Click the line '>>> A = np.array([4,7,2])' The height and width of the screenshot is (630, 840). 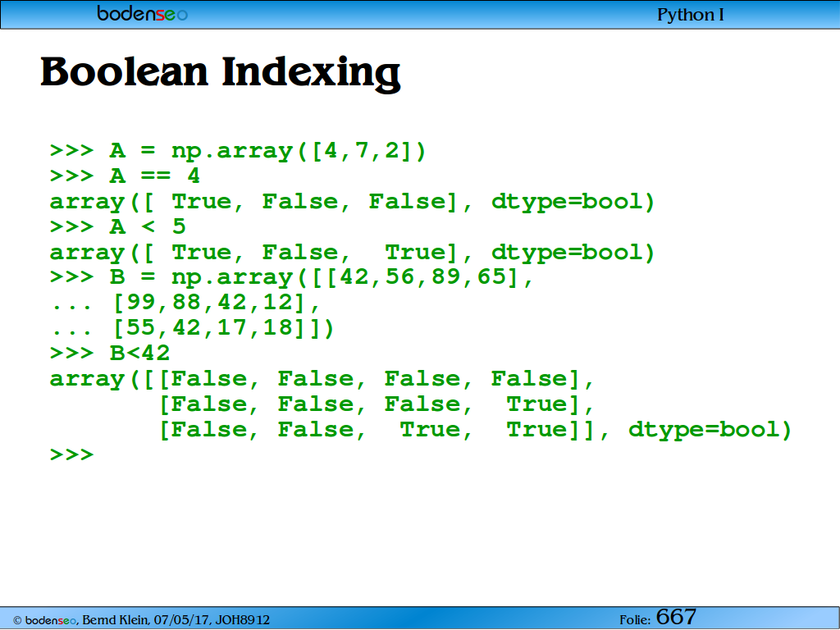click(238, 151)
